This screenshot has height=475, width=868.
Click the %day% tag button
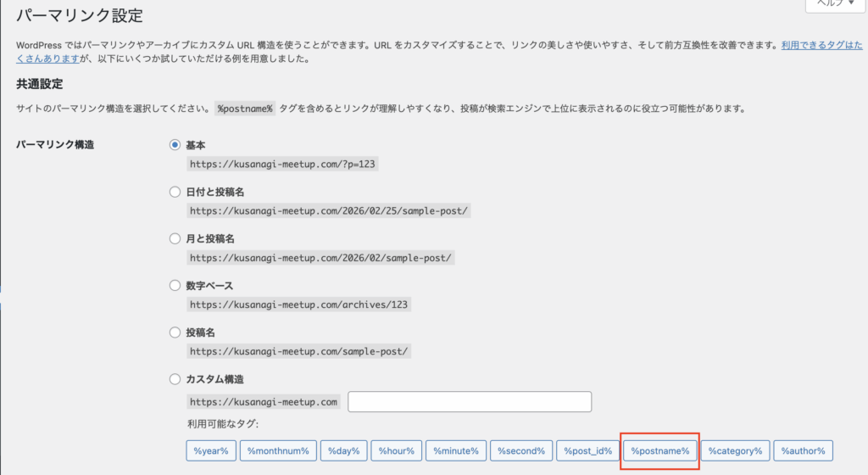pos(344,450)
